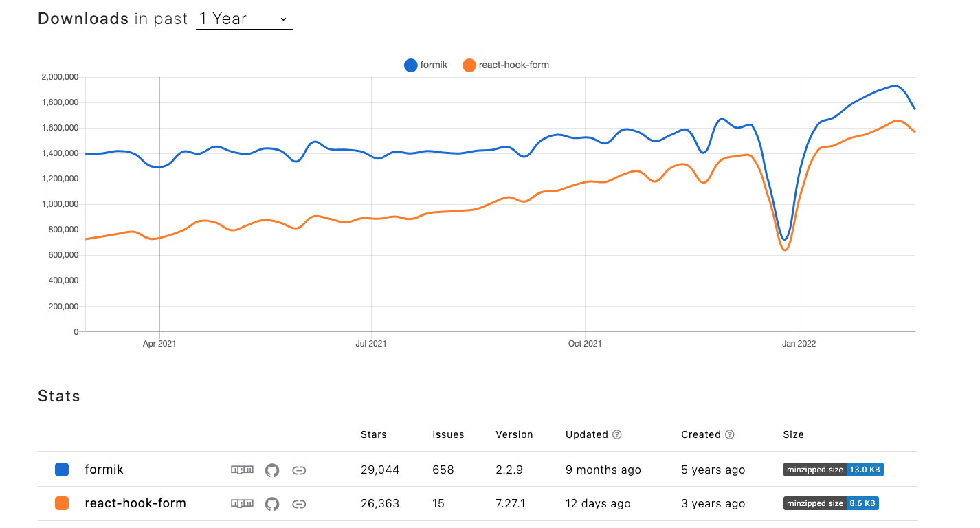
Task: Click '9 months ago' updated value
Action: pyautogui.click(x=603, y=470)
